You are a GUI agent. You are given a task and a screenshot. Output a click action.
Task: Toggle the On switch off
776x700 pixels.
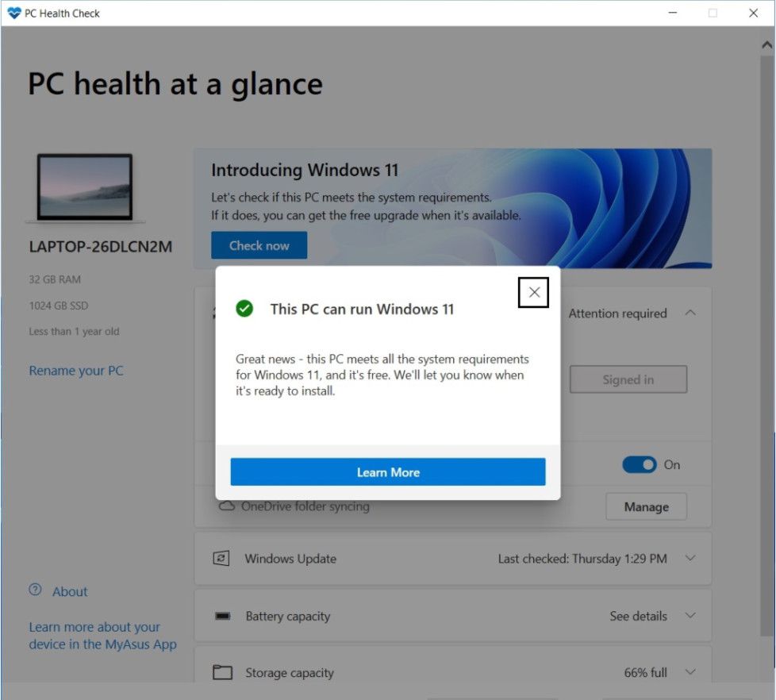coord(639,464)
